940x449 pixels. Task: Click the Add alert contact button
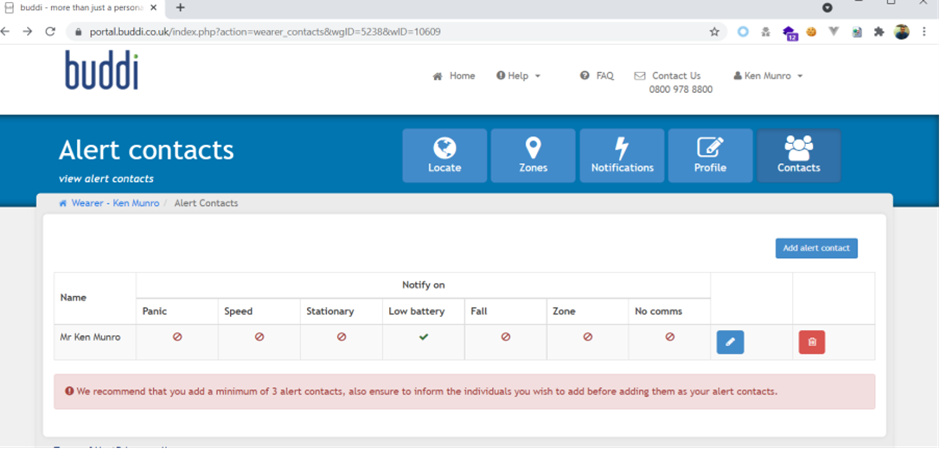pos(817,248)
